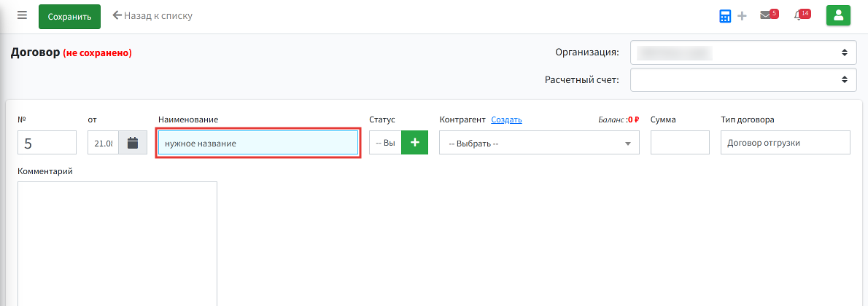Click the Создать link for контрагент

coord(506,119)
